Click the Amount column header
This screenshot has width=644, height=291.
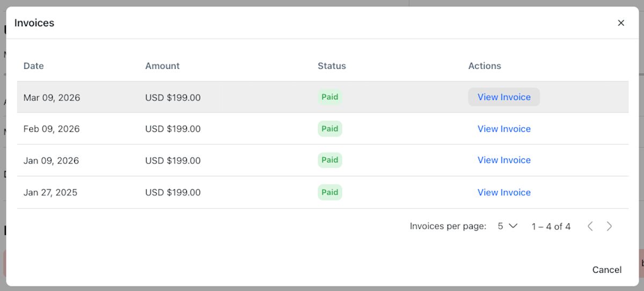pyautogui.click(x=162, y=66)
